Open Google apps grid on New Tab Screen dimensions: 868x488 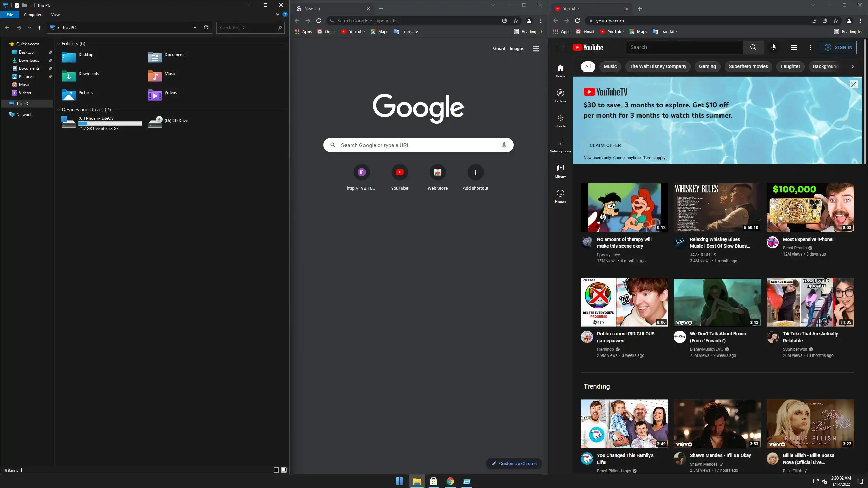tap(536, 49)
